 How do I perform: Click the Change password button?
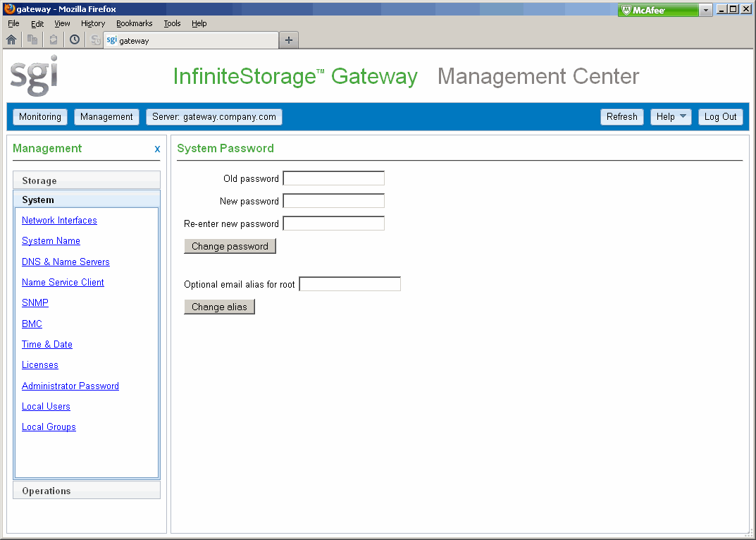[230, 246]
